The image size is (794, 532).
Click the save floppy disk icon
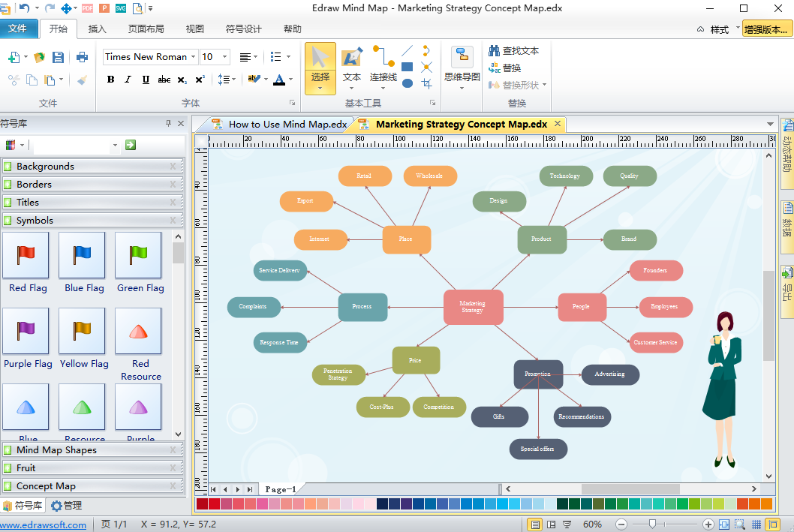[59, 57]
